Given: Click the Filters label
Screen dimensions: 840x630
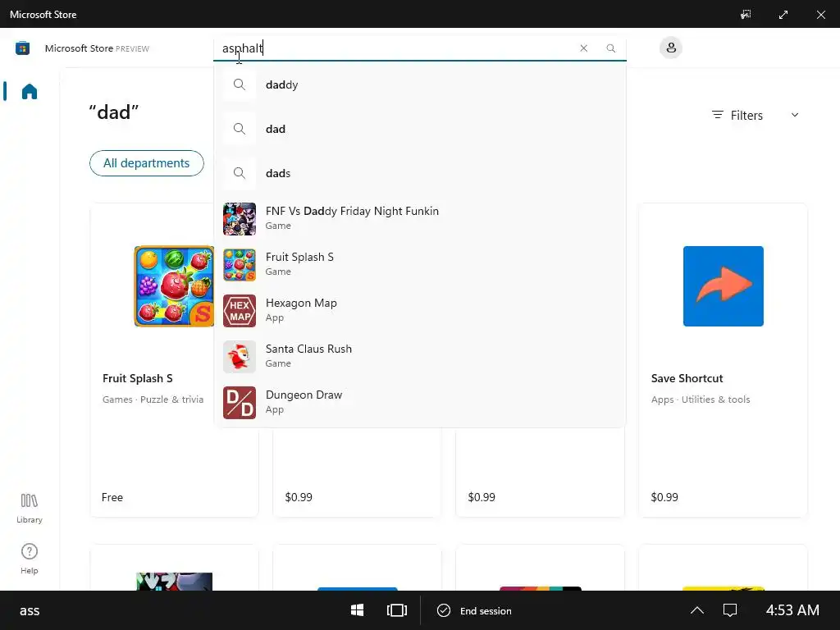Looking at the screenshot, I should pyautogui.click(x=746, y=115).
